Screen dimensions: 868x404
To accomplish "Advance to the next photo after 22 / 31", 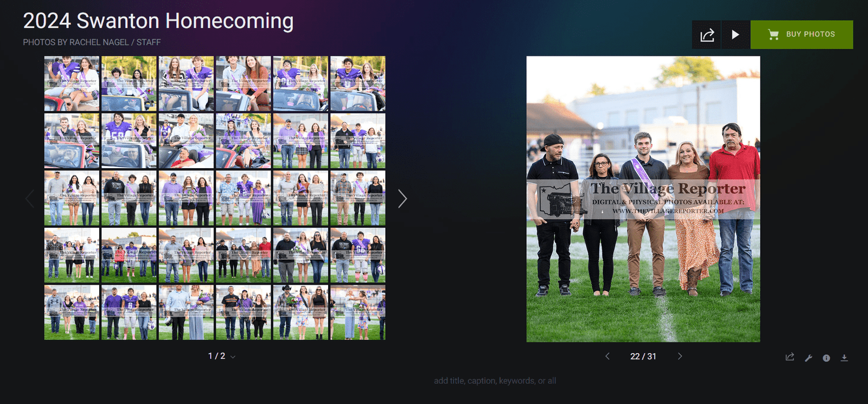I will click(680, 356).
